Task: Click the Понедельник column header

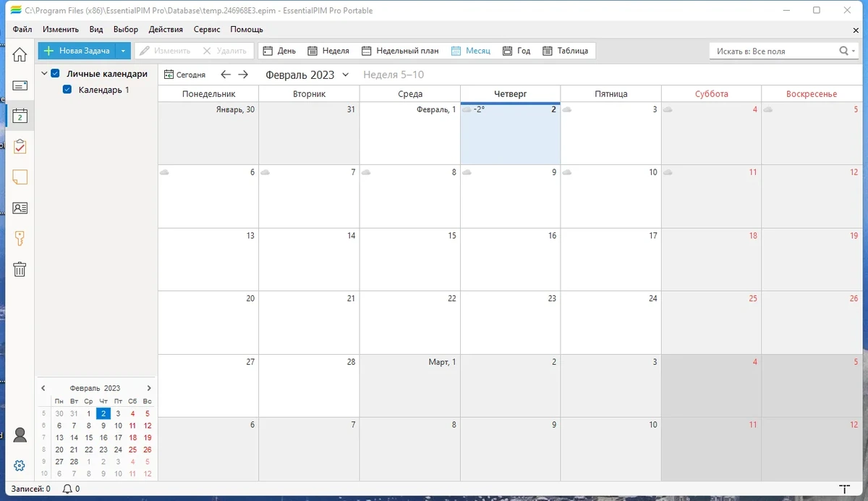Action: coord(208,94)
